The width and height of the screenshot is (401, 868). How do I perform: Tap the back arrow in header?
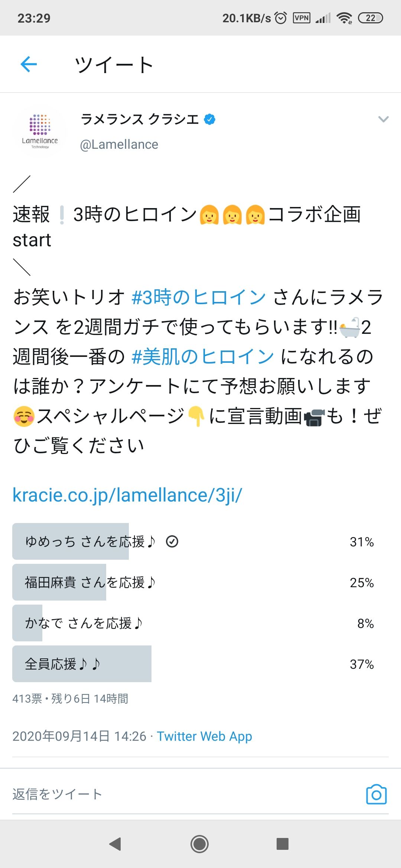(x=29, y=65)
